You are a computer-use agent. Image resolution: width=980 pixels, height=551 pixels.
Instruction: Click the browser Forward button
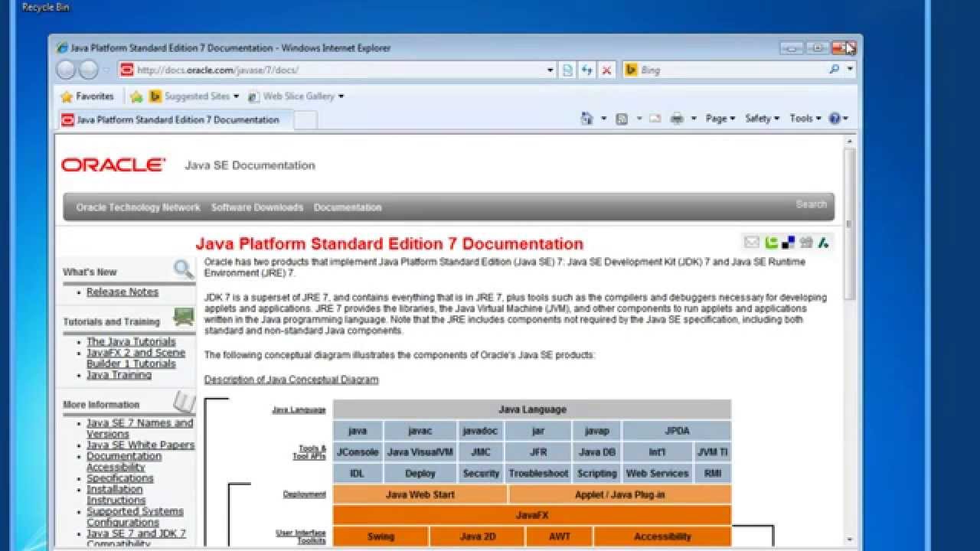pyautogui.click(x=89, y=70)
